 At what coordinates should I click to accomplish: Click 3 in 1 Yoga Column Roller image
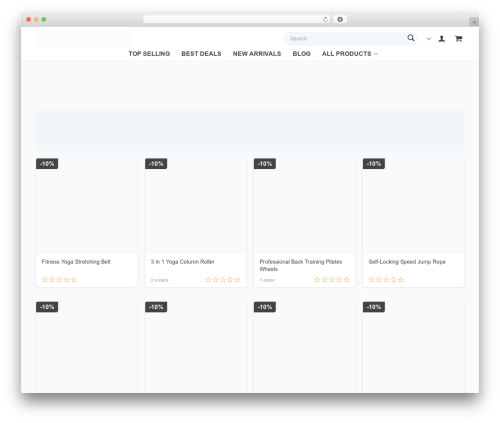[x=196, y=206]
